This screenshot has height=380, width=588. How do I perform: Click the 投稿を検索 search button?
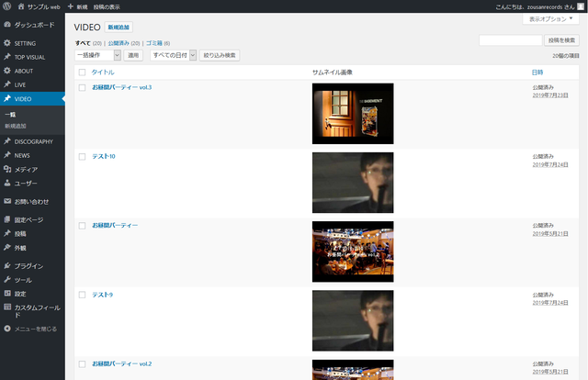[561, 40]
